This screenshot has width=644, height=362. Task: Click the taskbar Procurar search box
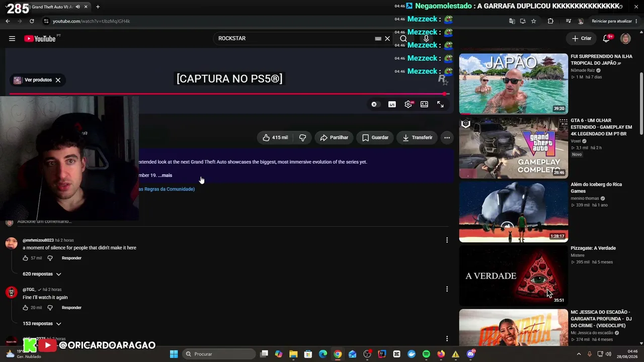(218, 354)
